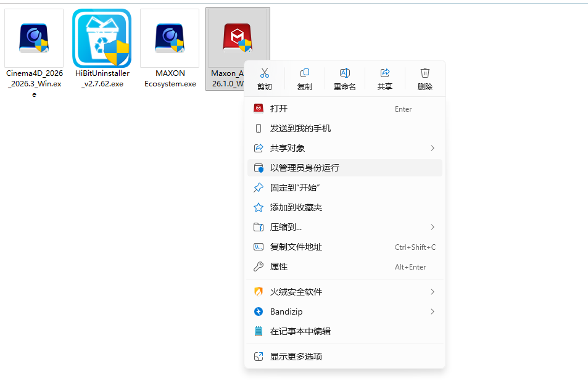Screen dimensions: 588x388
Task: Click the 火绒安全软件 menu label
Action: pyautogui.click(x=296, y=292)
